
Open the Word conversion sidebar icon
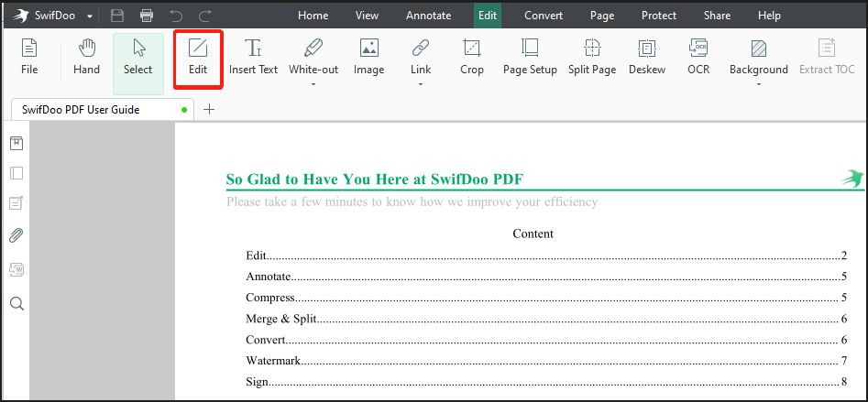[x=16, y=270]
